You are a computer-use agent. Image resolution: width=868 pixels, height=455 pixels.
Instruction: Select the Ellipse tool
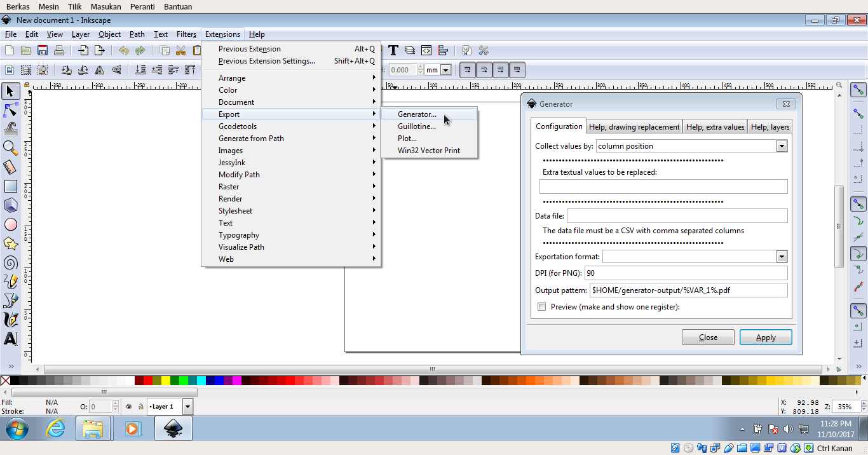pyautogui.click(x=10, y=224)
